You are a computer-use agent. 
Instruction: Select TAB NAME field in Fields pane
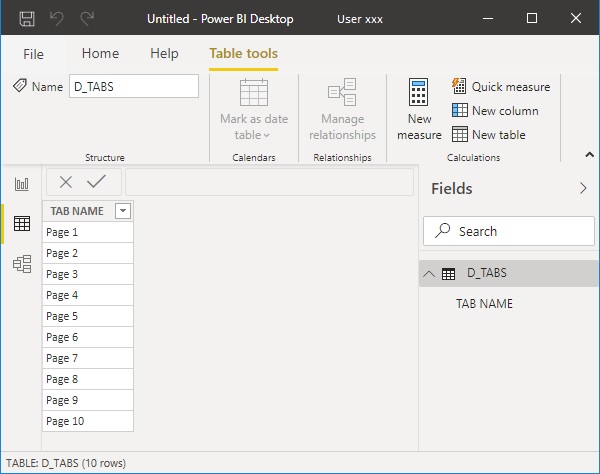point(484,304)
